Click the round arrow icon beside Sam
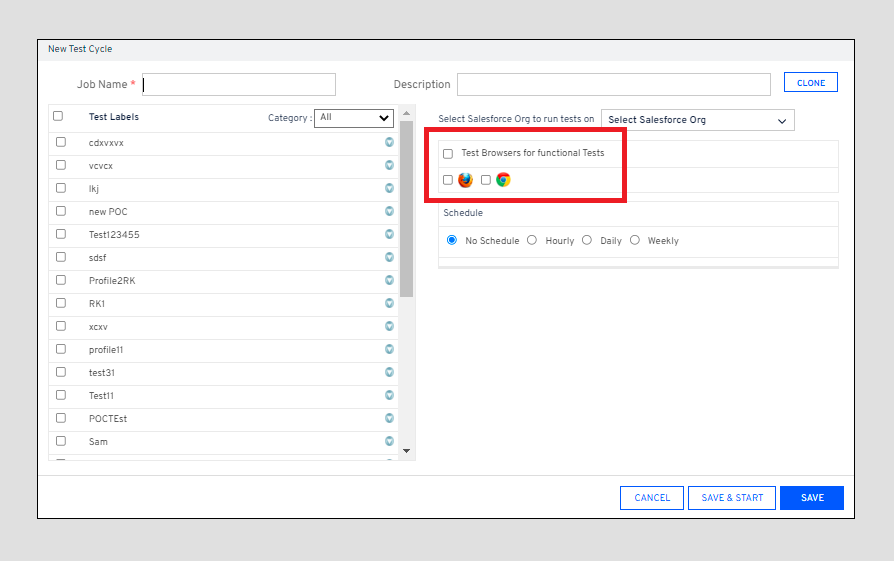Screen dimensions: 894x561 click(x=390, y=441)
